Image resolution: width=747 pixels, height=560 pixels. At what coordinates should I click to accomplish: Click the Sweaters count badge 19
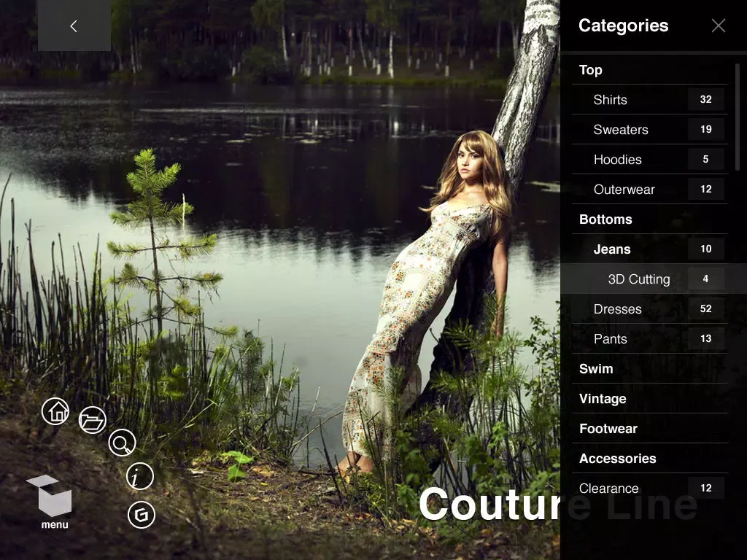pos(706,130)
